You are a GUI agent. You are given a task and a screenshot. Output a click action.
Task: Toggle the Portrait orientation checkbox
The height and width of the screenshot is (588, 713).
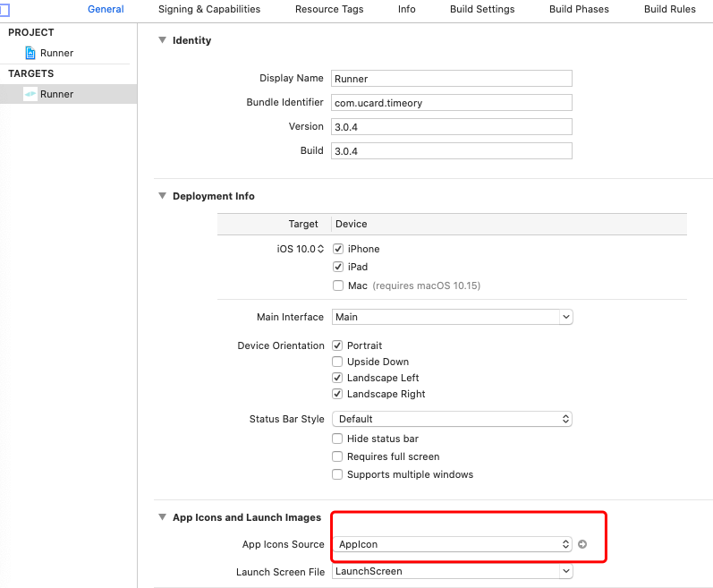click(x=337, y=345)
